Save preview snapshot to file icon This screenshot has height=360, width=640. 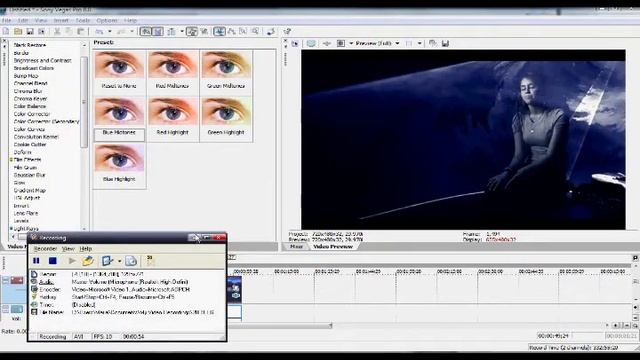pyautogui.click(x=445, y=43)
